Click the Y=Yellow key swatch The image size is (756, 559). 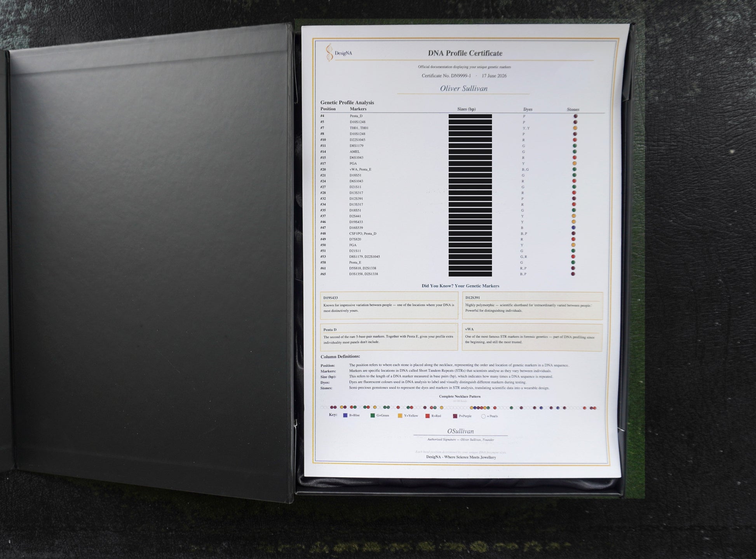[400, 416]
